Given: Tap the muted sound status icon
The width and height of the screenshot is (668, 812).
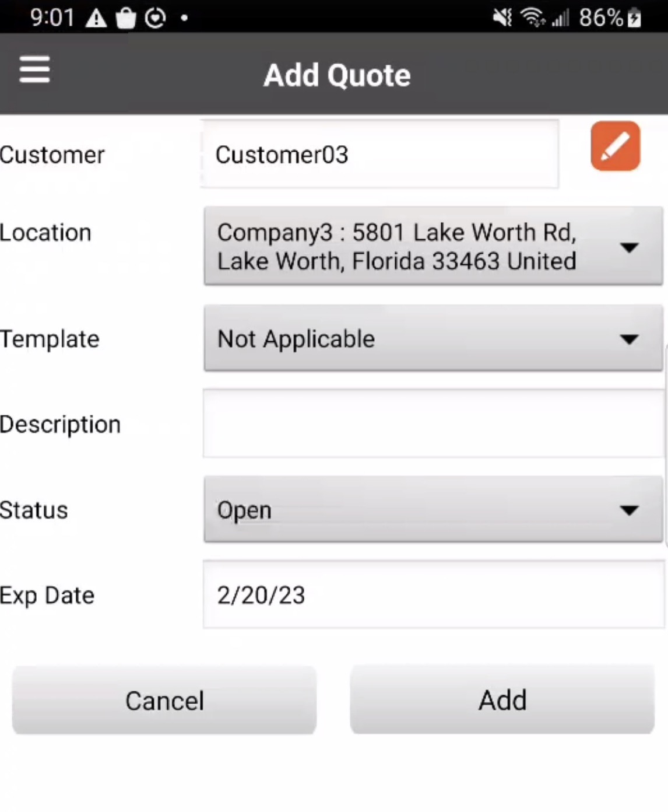Looking at the screenshot, I should [x=501, y=18].
